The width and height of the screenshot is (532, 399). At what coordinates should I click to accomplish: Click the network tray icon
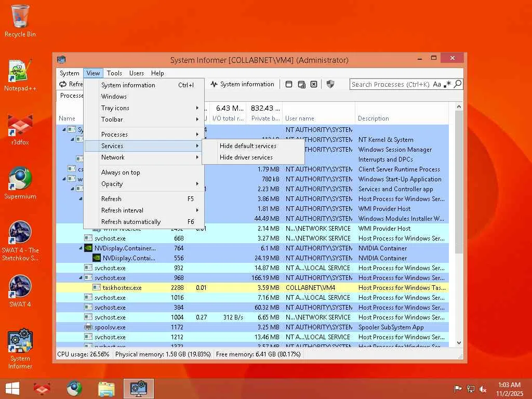471,389
